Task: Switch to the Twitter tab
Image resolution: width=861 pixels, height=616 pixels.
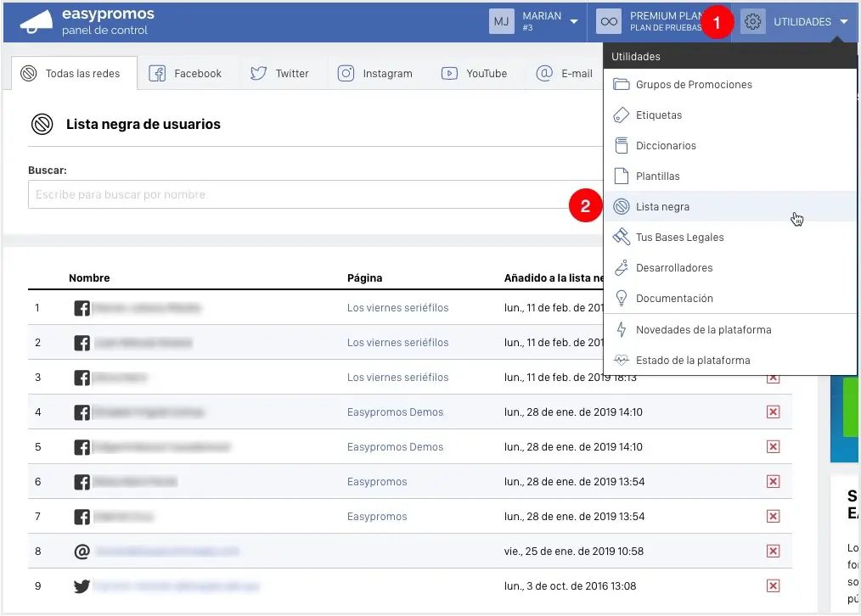Action: pos(279,74)
